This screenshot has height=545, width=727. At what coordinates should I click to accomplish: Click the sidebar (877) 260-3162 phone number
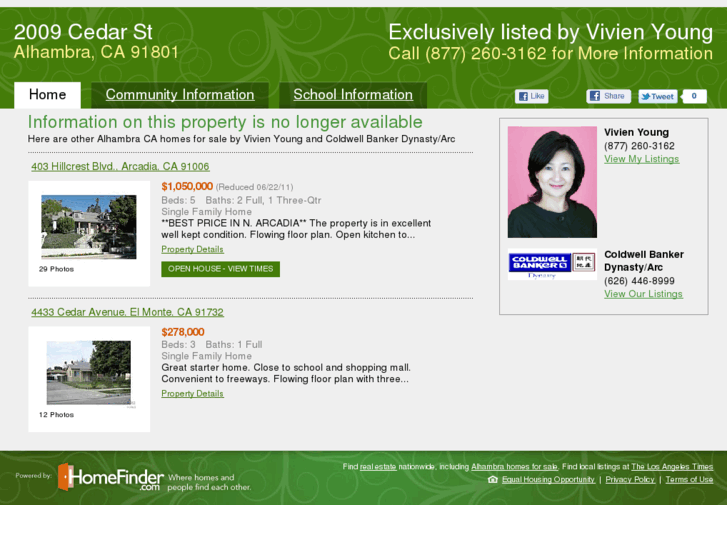639,146
